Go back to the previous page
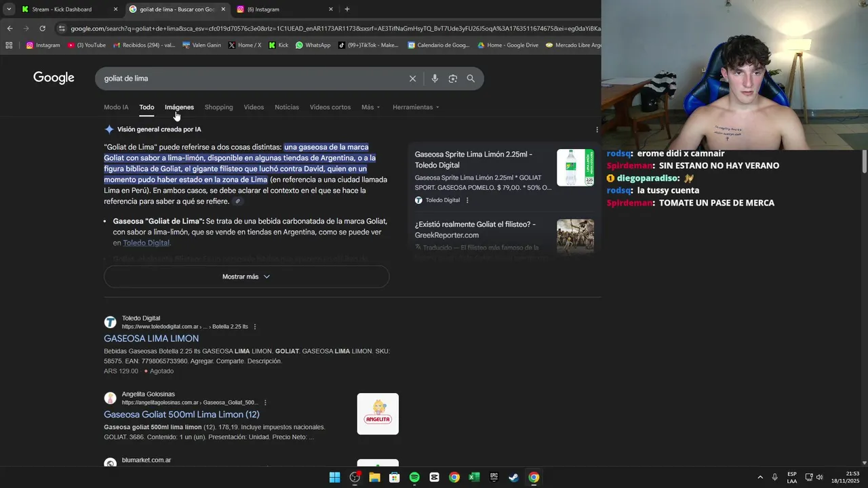Viewport: 868px width, 488px height. (x=9, y=28)
